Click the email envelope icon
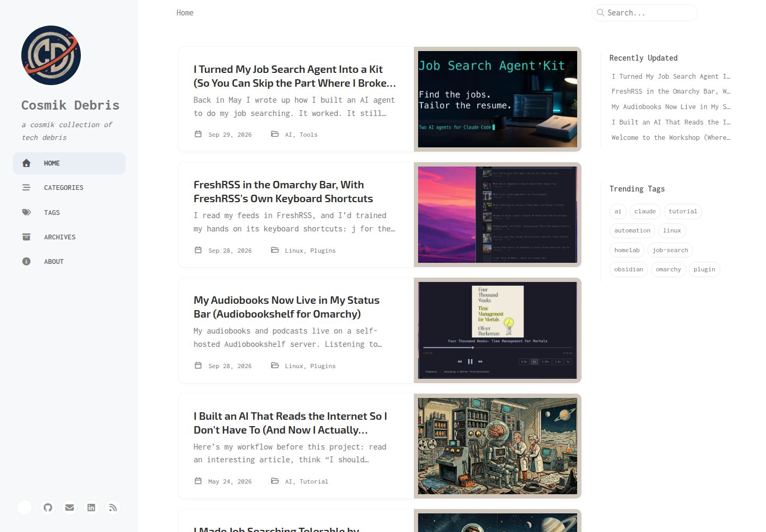Image resolution: width=766 pixels, height=532 pixels. pyautogui.click(x=70, y=508)
